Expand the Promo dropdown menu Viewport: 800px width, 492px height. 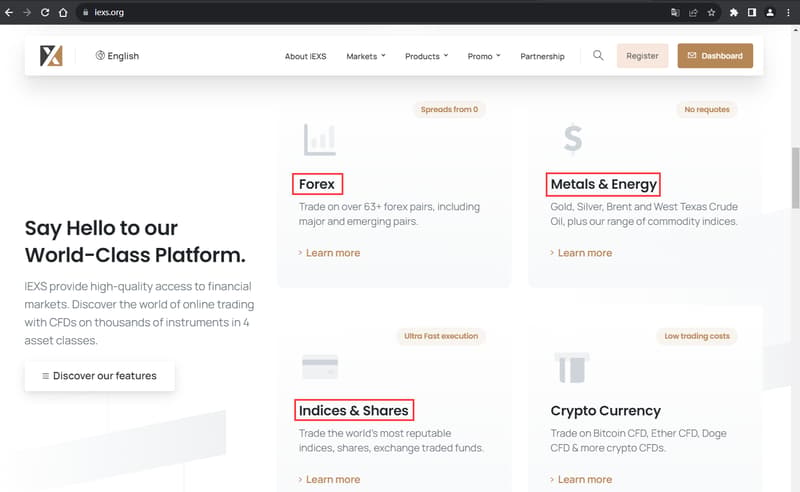[x=484, y=56]
